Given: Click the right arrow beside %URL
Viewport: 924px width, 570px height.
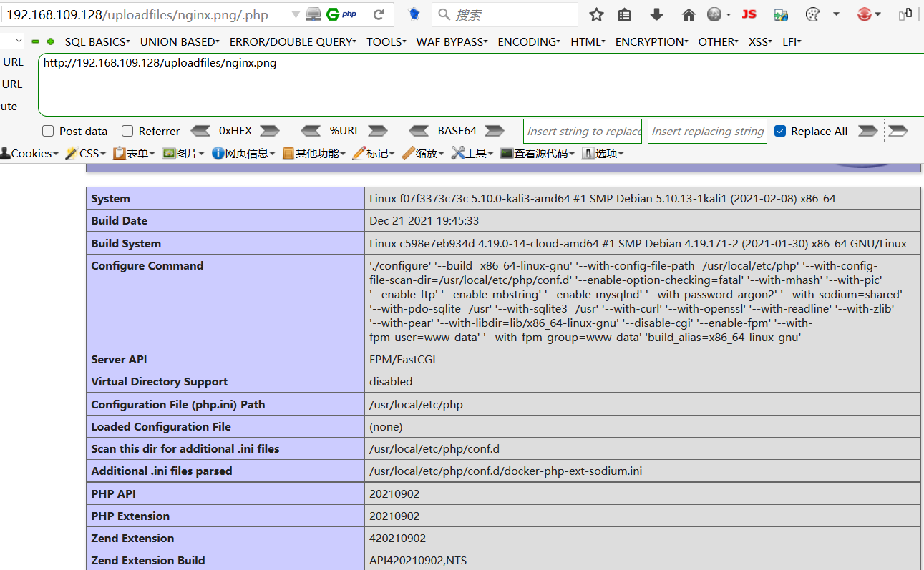Looking at the screenshot, I should [377, 131].
